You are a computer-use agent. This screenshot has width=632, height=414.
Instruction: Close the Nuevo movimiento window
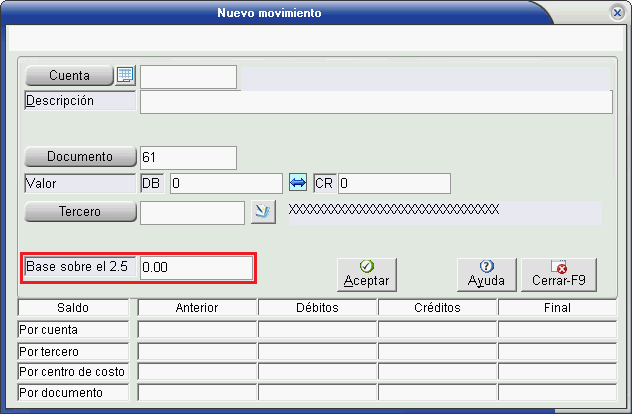tap(617, 13)
